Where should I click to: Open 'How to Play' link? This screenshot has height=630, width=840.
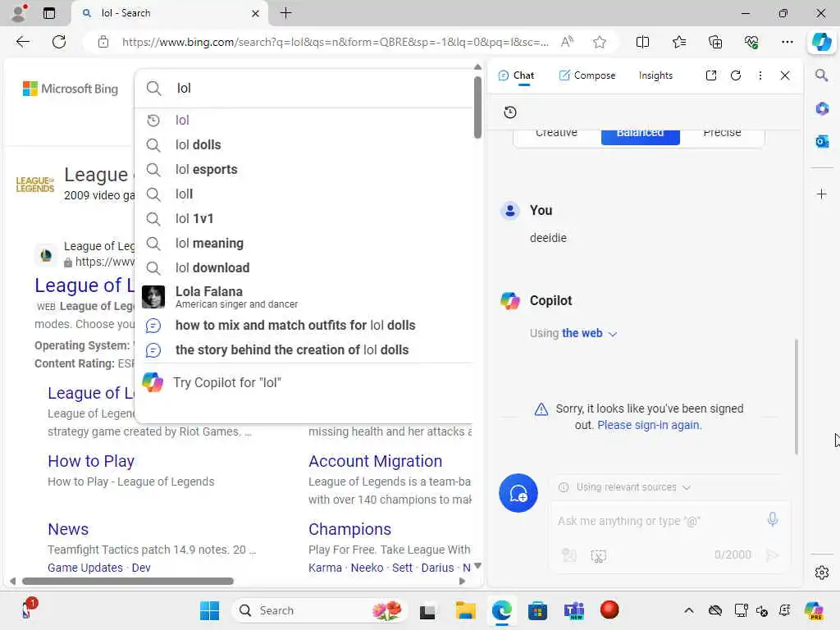pyautogui.click(x=91, y=461)
